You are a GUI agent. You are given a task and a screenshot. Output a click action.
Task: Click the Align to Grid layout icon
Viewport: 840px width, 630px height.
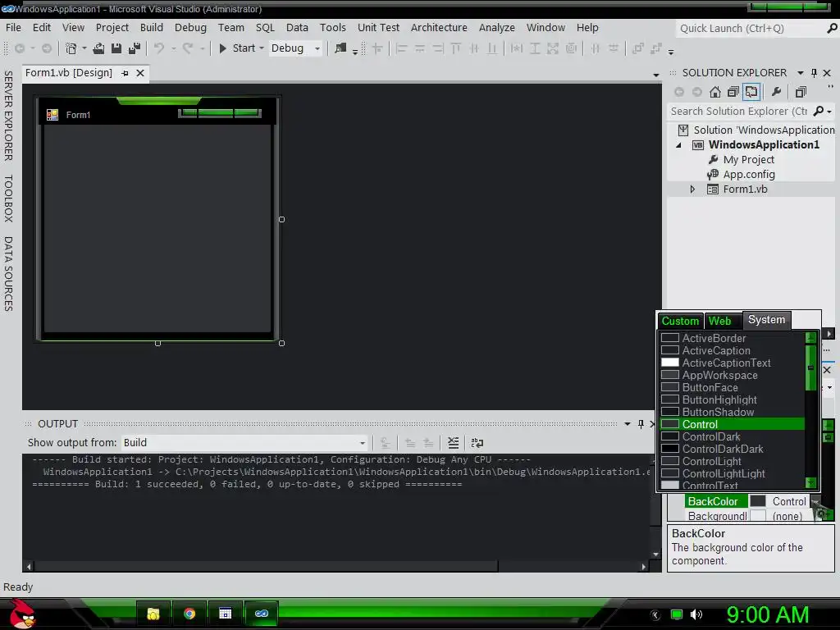[x=377, y=48]
